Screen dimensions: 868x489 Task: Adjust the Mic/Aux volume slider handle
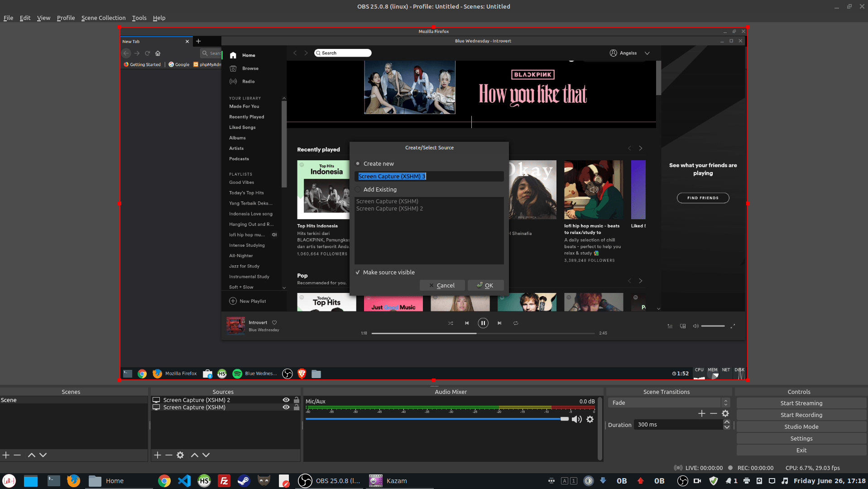pos(564,419)
